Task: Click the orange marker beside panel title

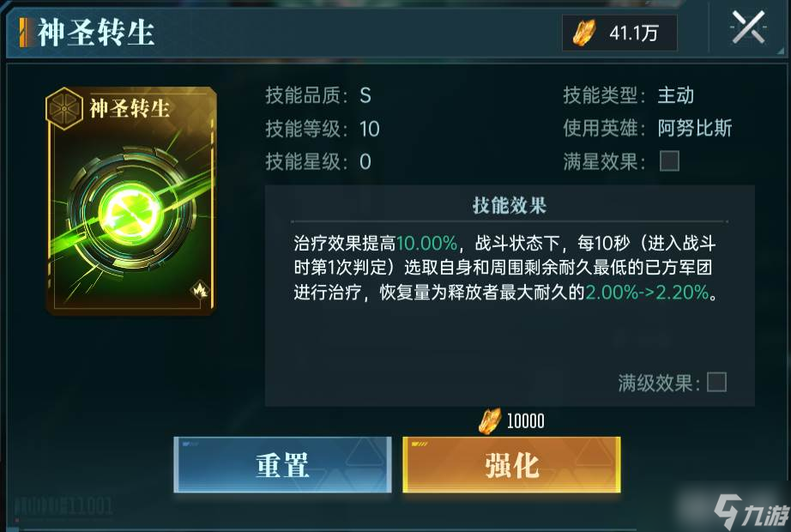Action: (25, 33)
